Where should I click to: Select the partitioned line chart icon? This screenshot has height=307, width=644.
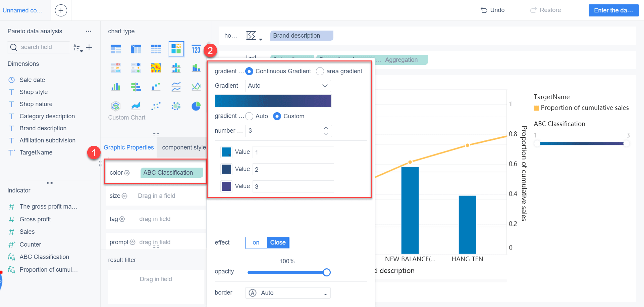[176, 87]
